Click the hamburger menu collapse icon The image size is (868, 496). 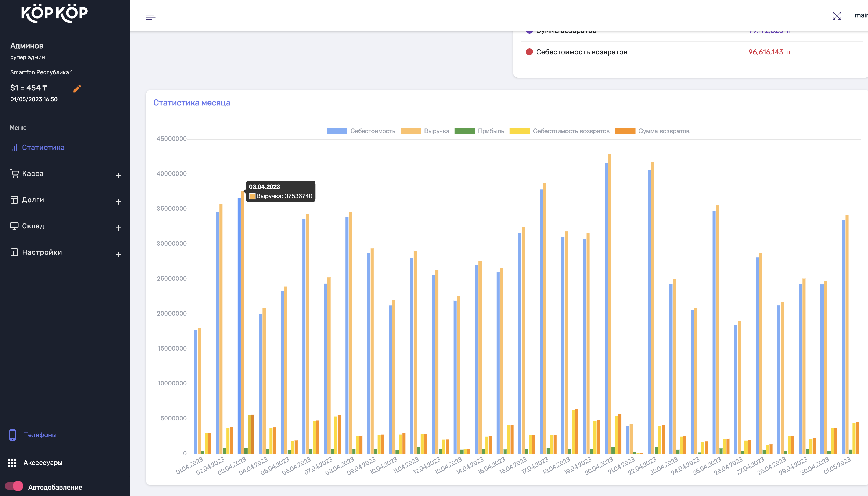tap(150, 16)
